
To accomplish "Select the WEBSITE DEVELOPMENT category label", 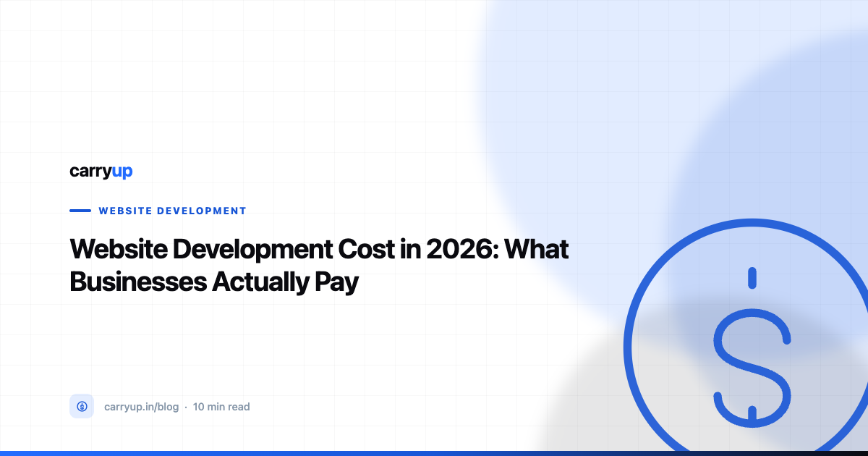I will click(x=172, y=211).
